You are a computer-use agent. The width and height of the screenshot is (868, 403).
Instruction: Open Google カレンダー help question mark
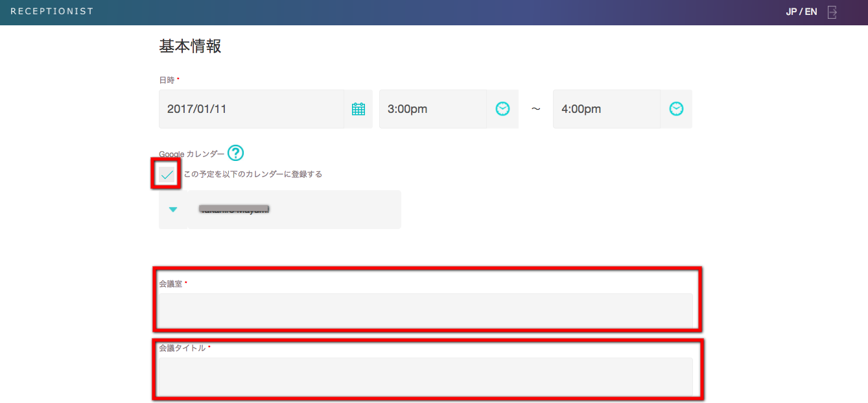pyautogui.click(x=235, y=153)
